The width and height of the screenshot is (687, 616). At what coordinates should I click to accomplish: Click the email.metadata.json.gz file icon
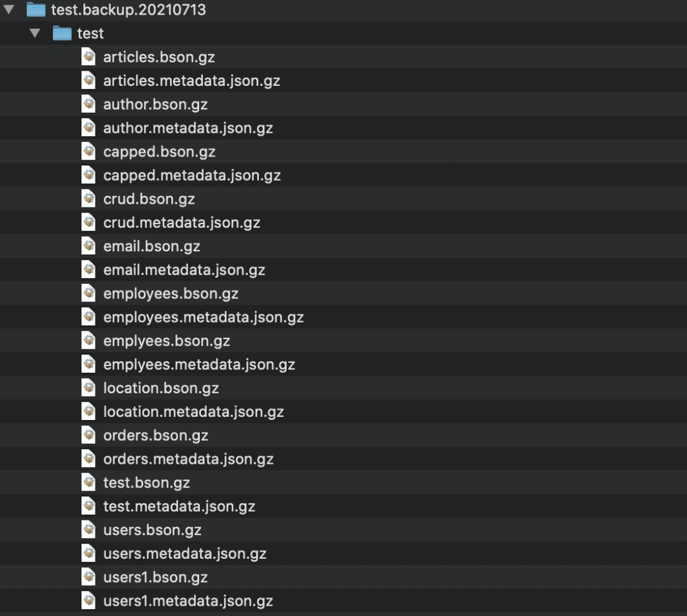pyautogui.click(x=88, y=270)
